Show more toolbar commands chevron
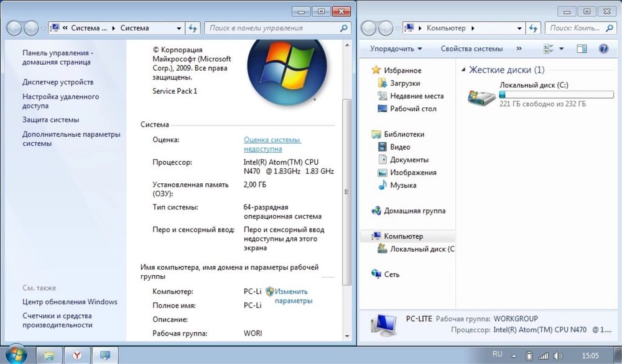622x364 pixels. pos(519,48)
